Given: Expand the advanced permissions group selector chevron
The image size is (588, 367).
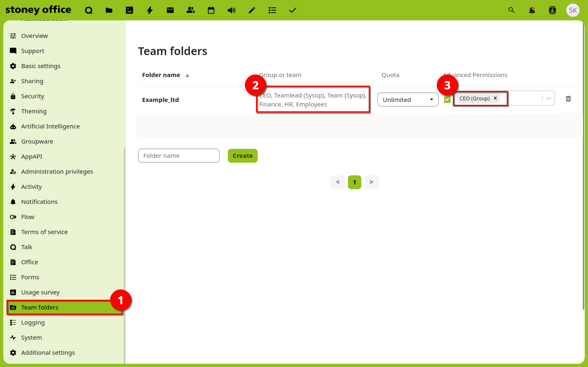Looking at the screenshot, I should (x=548, y=98).
